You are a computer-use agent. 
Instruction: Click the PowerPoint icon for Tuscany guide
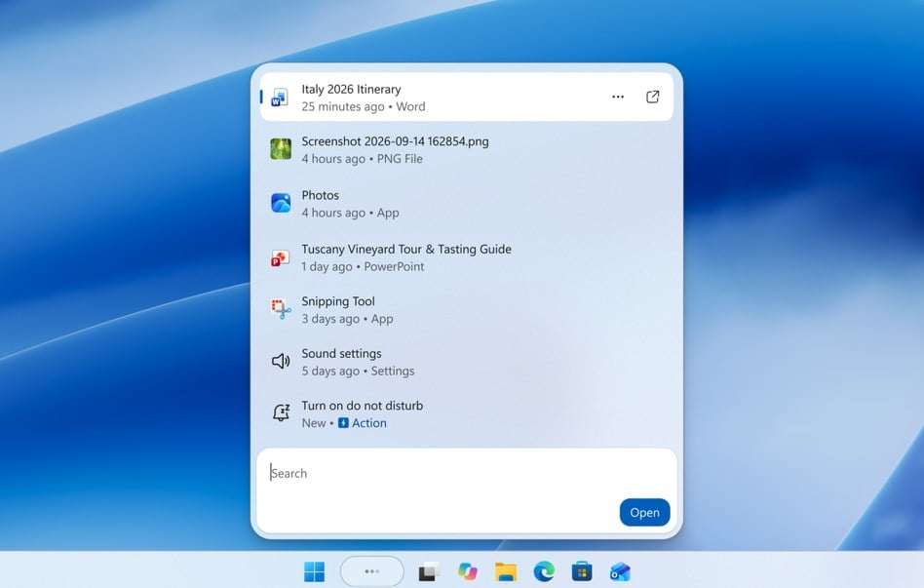pos(280,257)
